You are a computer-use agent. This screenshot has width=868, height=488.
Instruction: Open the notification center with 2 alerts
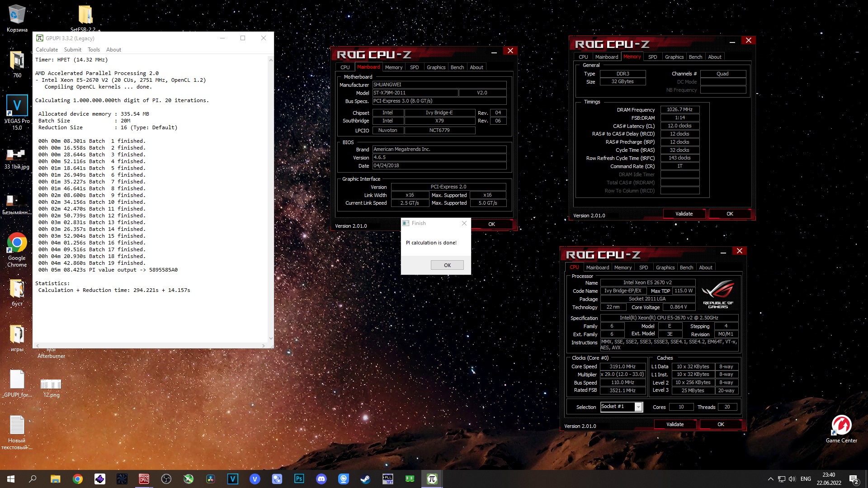coord(854,479)
